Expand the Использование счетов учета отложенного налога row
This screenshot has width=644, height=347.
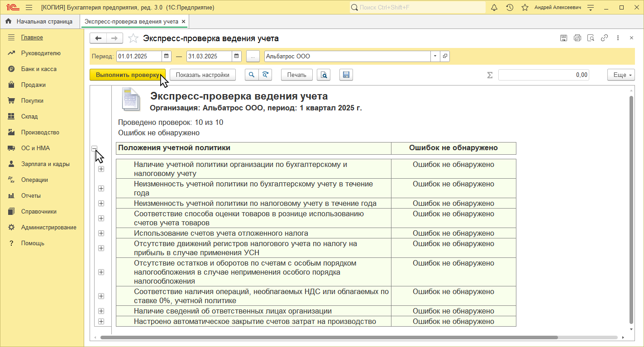tap(101, 233)
